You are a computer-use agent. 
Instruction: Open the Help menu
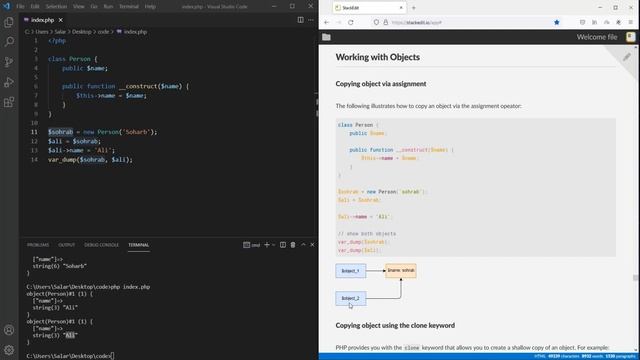pyautogui.click(x=150, y=7)
